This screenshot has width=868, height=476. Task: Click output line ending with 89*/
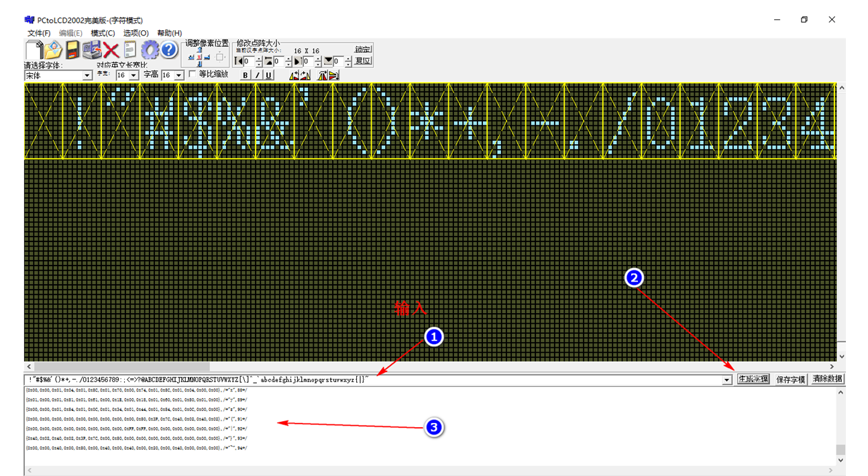136,399
